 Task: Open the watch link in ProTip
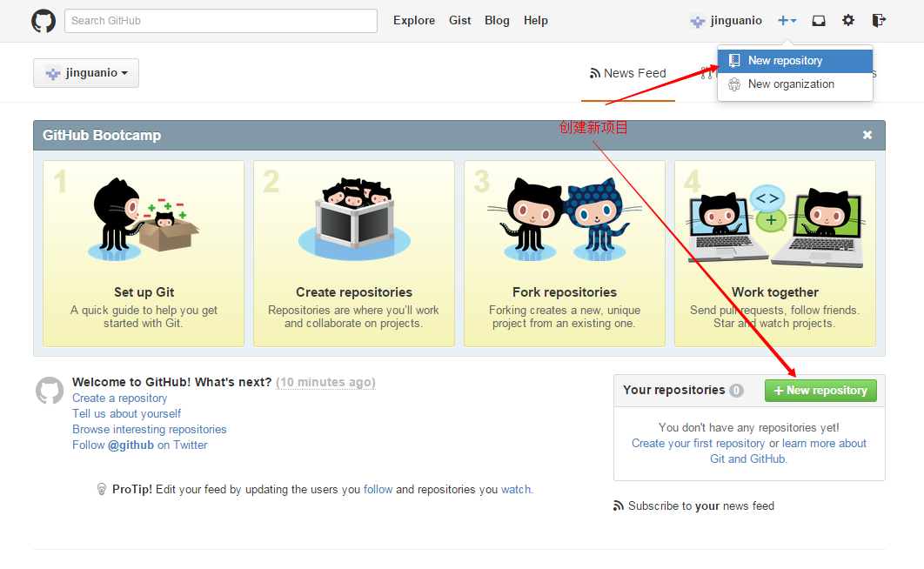pyautogui.click(x=516, y=490)
